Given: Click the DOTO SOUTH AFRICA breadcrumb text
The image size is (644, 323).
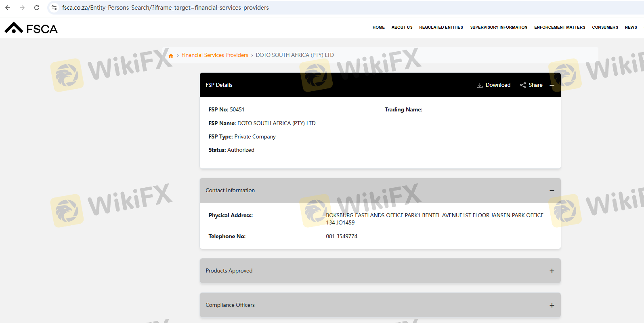Looking at the screenshot, I should click(295, 55).
